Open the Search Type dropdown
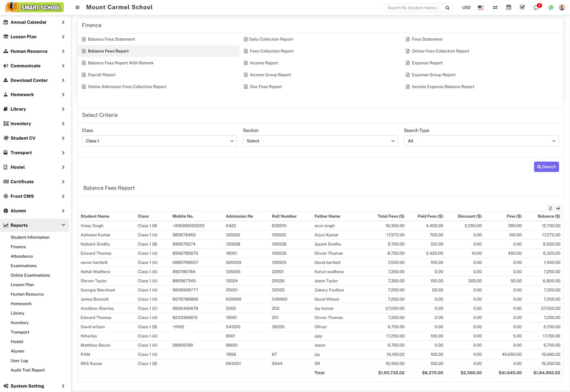Image resolution: width=570 pixels, height=392 pixels. point(481,141)
